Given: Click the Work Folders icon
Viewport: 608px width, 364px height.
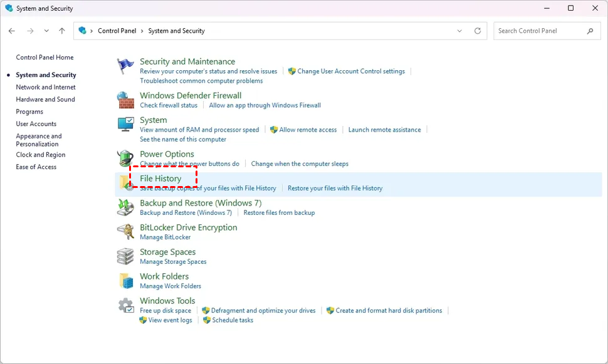Looking at the screenshot, I should [x=126, y=281].
